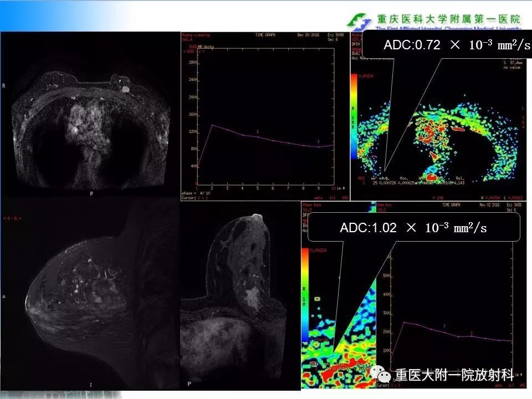Screen dimensions: 532x399
Task: Click the 重医大附一院放射科 watermark text
Action: (454, 375)
